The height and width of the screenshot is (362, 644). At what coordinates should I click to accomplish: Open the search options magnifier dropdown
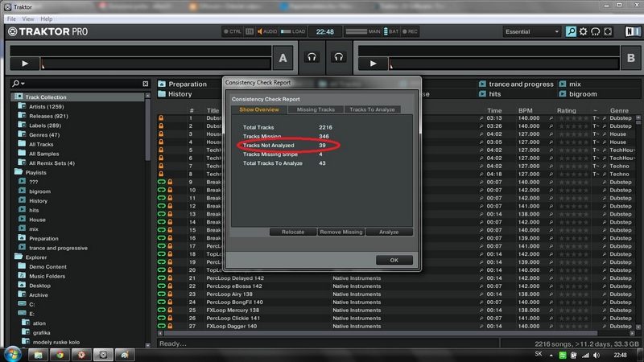(x=18, y=84)
